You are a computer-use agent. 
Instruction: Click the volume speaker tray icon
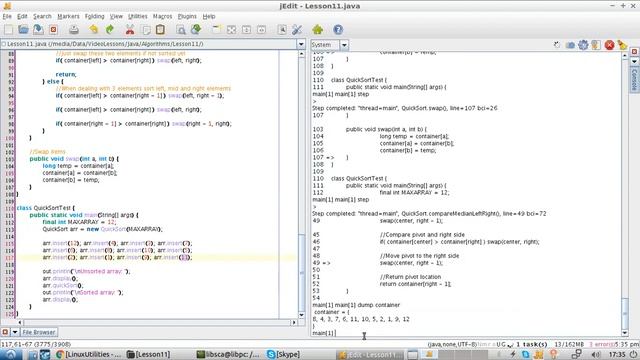596,354
